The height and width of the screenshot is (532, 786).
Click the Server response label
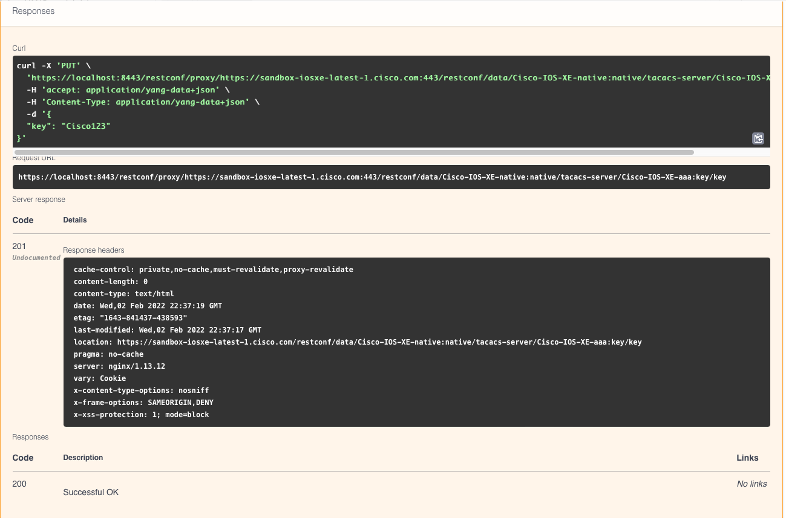point(39,199)
